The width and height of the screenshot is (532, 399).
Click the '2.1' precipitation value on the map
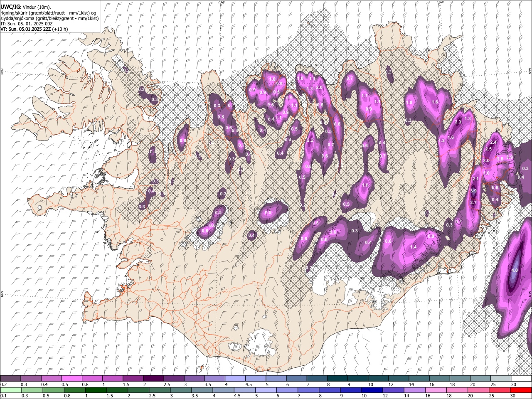pos(476,179)
